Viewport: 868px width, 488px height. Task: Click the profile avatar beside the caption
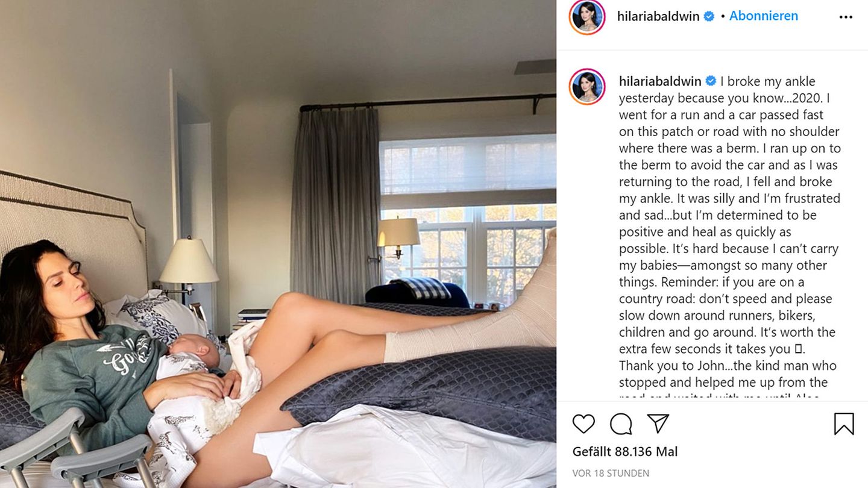coord(587,86)
